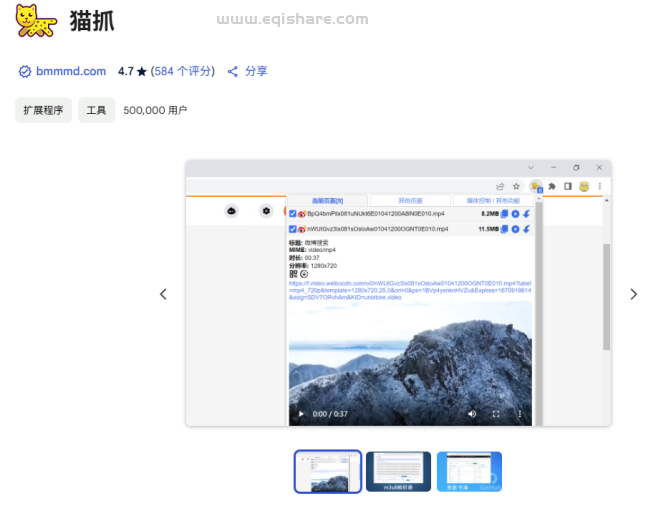The height and width of the screenshot is (511, 666).
Task: Toggle checkbox for the 8.2MB mp4 file
Action: 293,214
